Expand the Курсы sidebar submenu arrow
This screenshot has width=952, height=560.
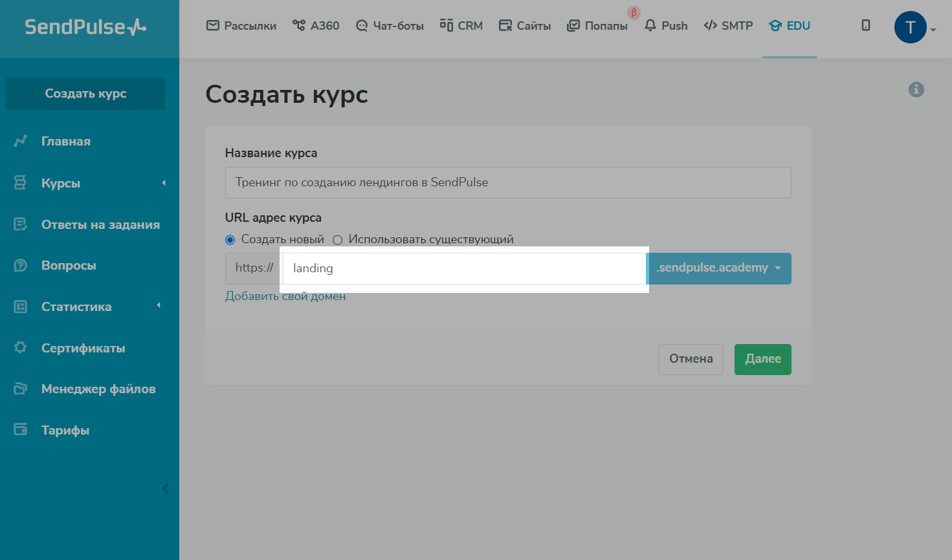(164, 183)
